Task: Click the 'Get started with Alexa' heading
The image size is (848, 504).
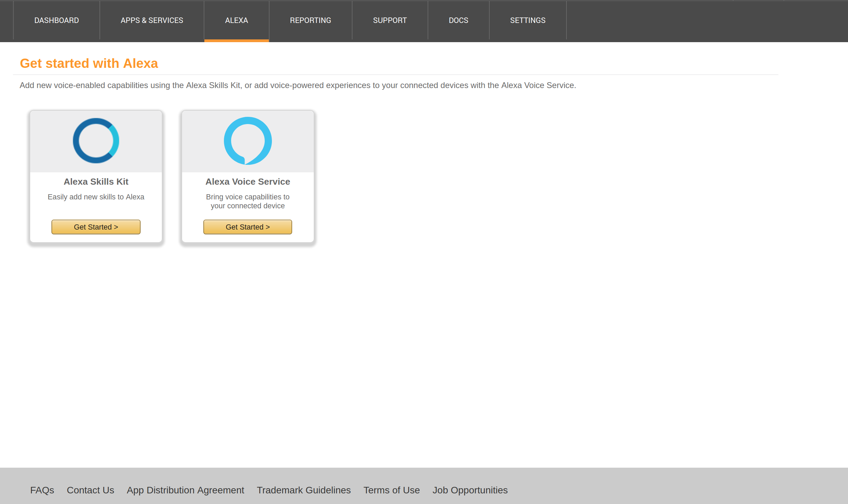Action: (x=89, y=63)
